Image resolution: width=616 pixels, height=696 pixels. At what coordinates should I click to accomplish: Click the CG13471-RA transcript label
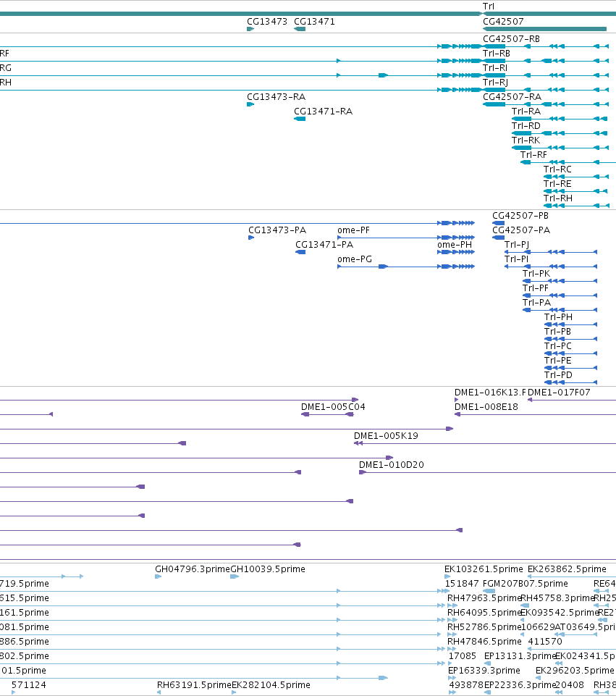click(324, 112)
